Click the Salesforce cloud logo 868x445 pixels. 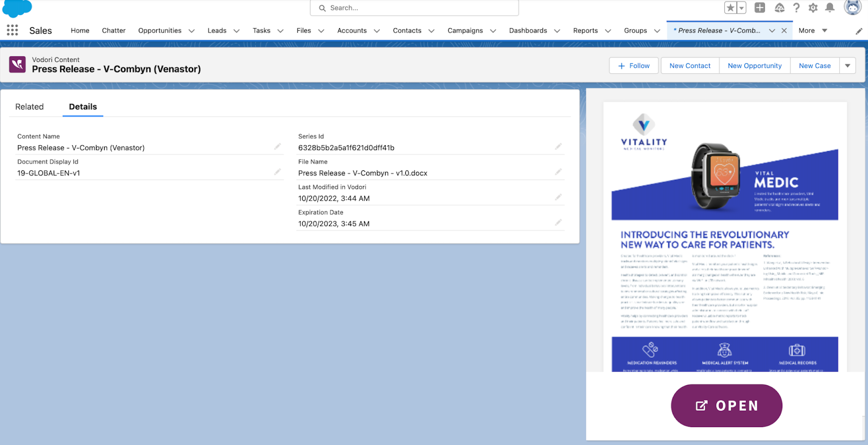click(x=17, y=8)
